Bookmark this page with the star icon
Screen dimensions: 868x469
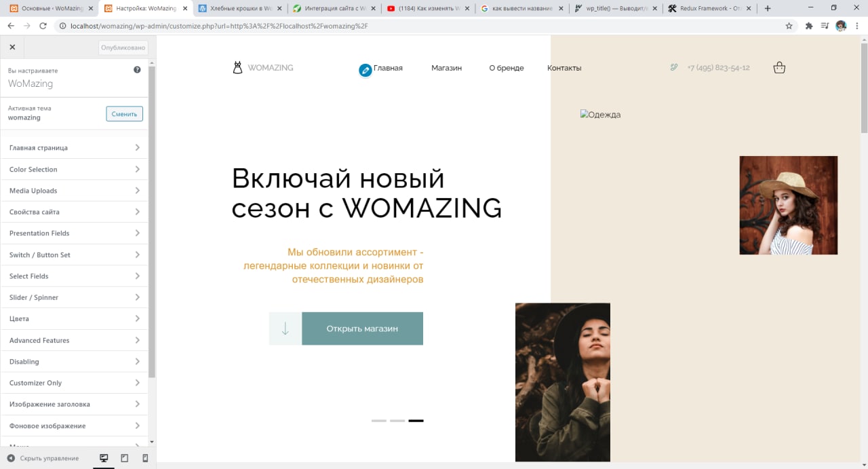[x=789, y=26]
